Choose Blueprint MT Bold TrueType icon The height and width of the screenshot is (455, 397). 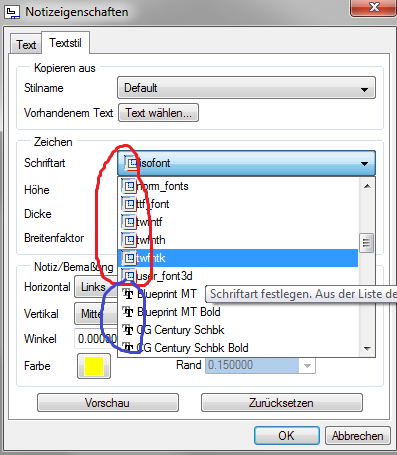(128, 312)
